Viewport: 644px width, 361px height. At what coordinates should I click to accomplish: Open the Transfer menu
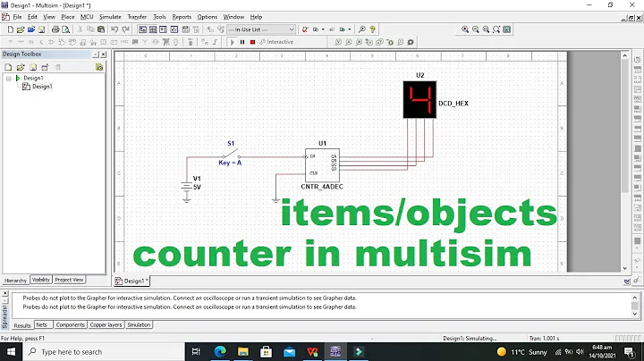tap(137, 17)
